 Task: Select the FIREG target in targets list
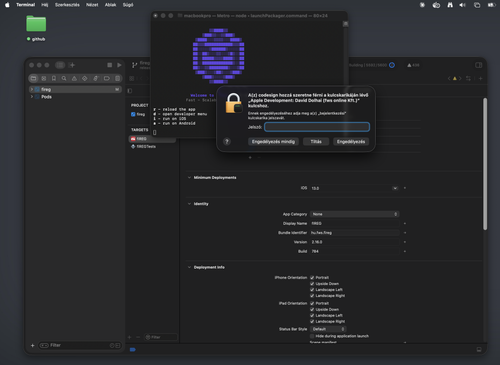152,139
